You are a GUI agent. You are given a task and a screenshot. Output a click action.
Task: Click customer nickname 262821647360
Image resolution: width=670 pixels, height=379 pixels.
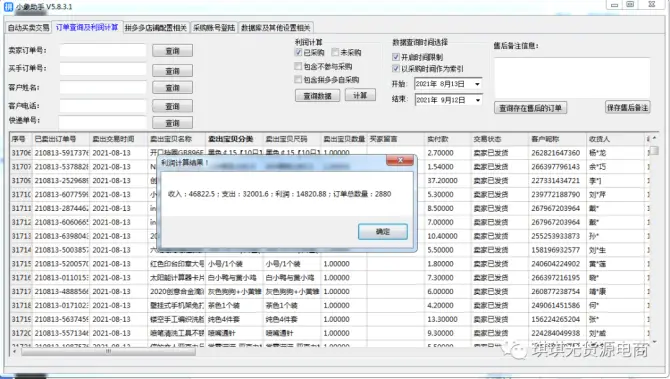point(558,153)
